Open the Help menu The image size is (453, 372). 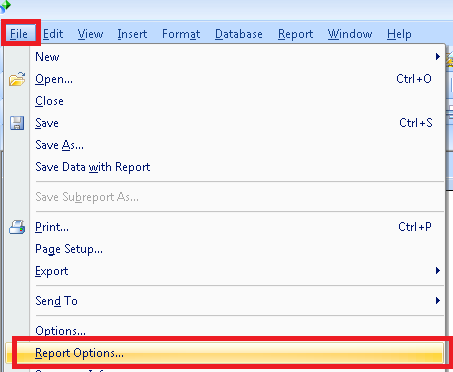click(x=399, y=34)
